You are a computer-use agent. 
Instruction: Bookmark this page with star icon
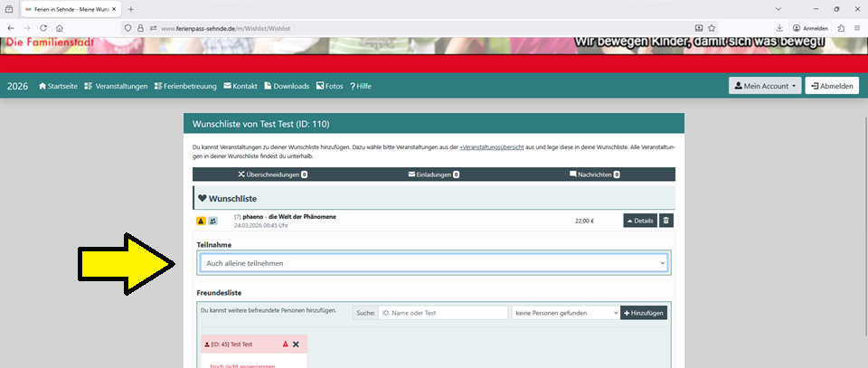(712, 28)
